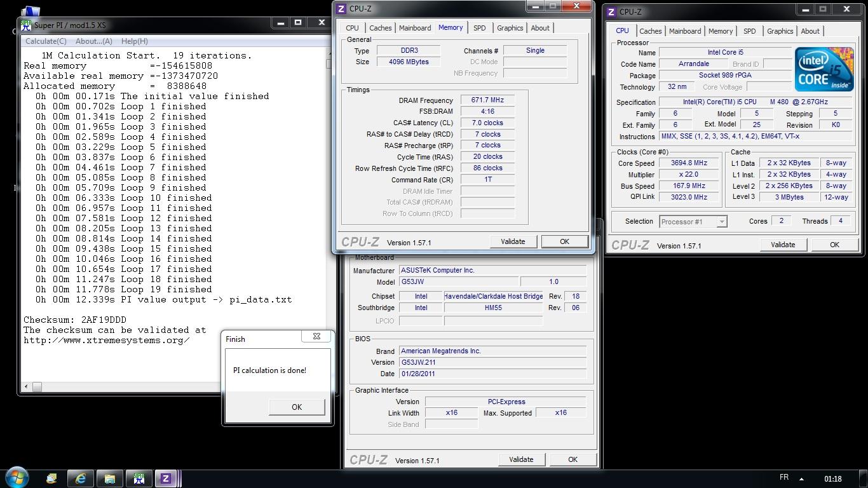Select Mainboard tab in CPU window
Viewport: 868px width, 488px height.
click(685, 31)
